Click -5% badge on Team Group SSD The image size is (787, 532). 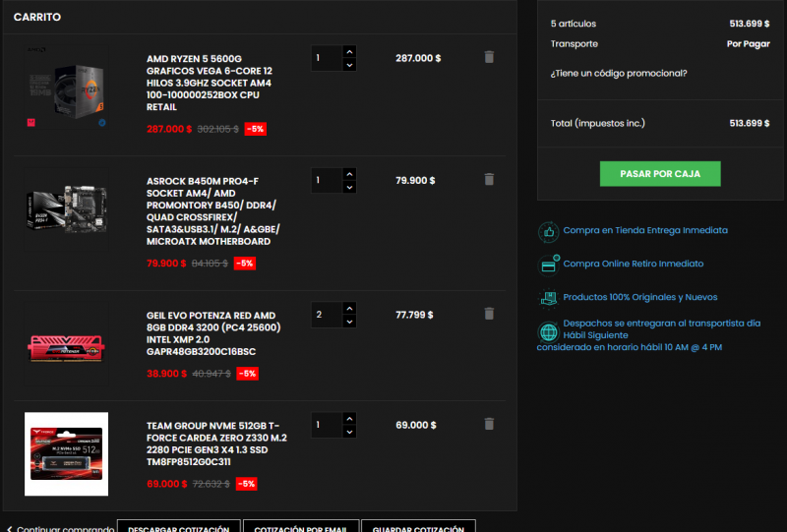pos(247,484)
